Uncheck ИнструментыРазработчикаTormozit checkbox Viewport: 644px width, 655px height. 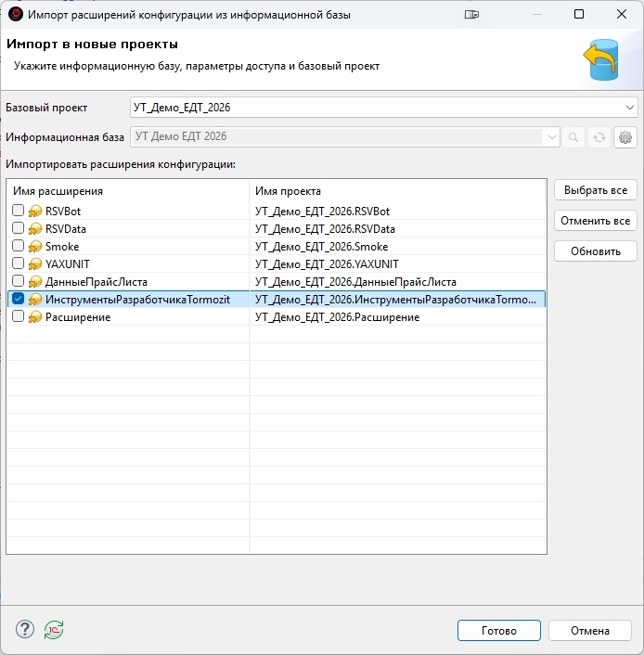click(x=18, y=299)
